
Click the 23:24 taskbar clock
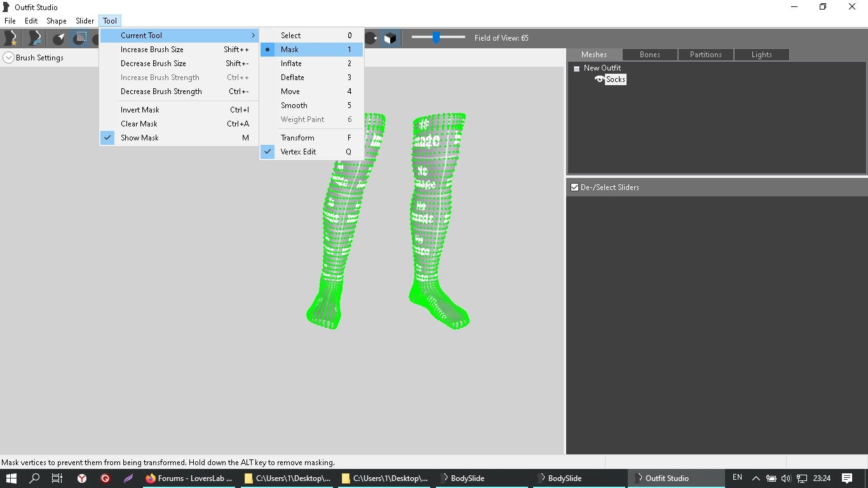[822, 478]
